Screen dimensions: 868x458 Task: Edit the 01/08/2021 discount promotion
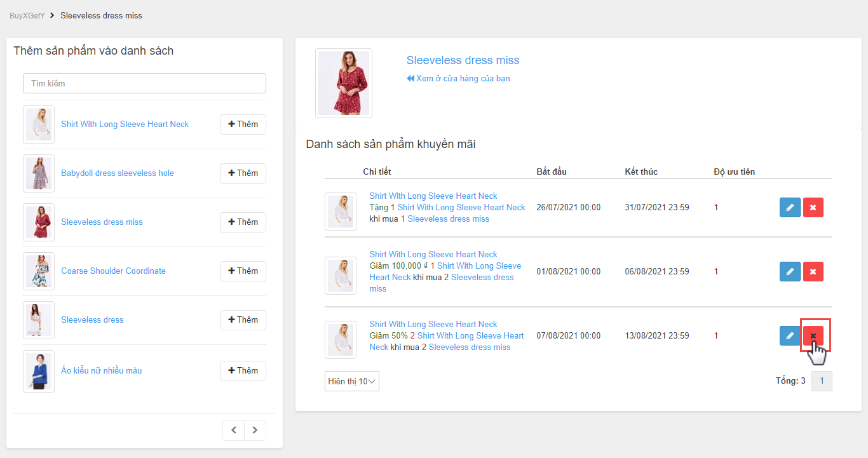790,272
